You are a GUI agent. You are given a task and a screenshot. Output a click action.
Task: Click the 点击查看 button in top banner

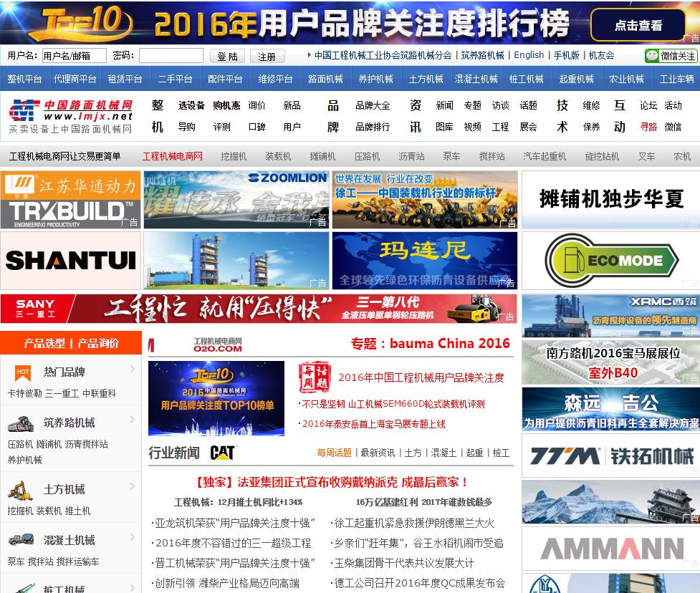638,25
